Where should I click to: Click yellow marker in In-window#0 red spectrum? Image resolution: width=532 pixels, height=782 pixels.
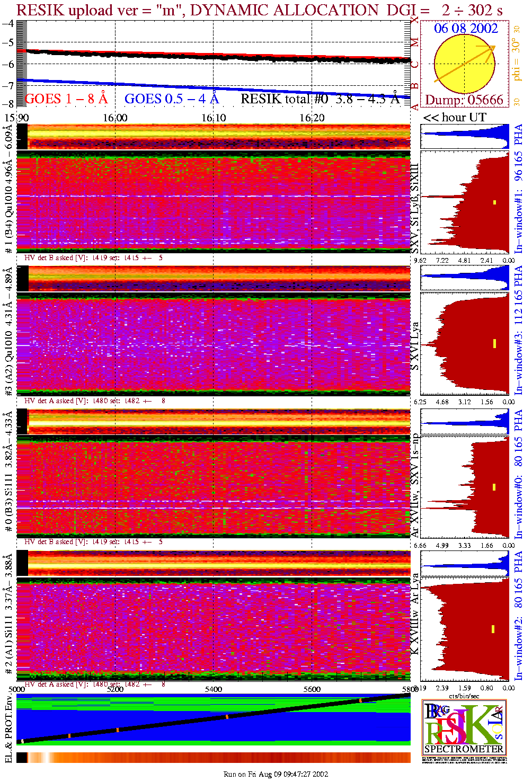(494, 487)
